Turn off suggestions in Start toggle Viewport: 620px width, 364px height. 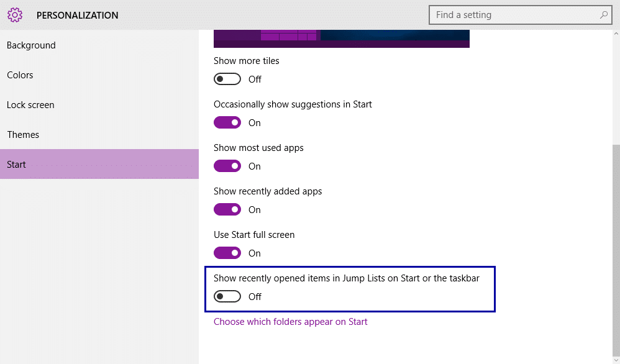coord(227,122)
